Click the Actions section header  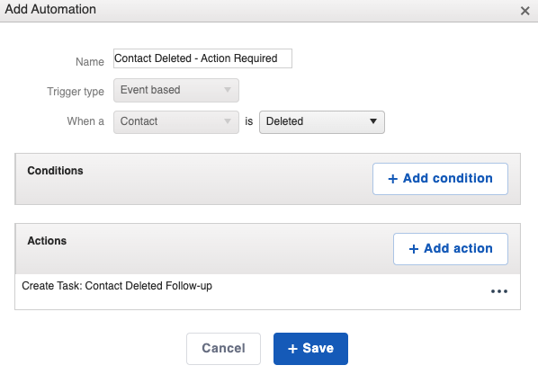click(x=47, y=241)
